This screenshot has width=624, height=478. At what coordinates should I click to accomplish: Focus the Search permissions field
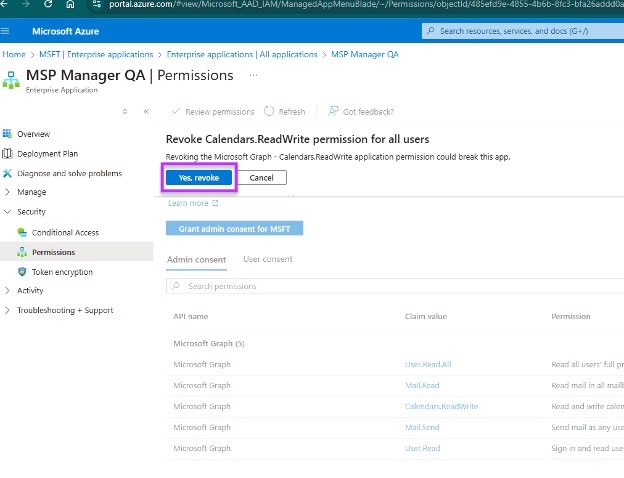pyautogui.click(x=395, y=286)
